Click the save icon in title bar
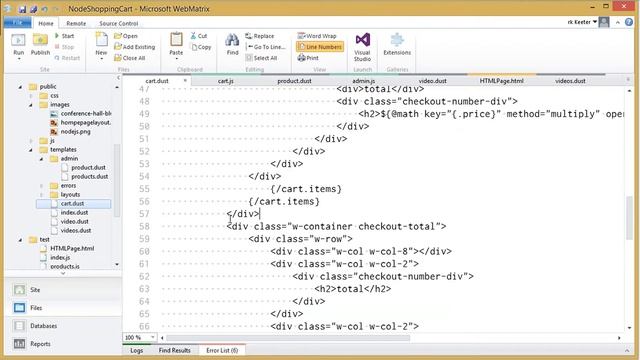 pos(22,9)
